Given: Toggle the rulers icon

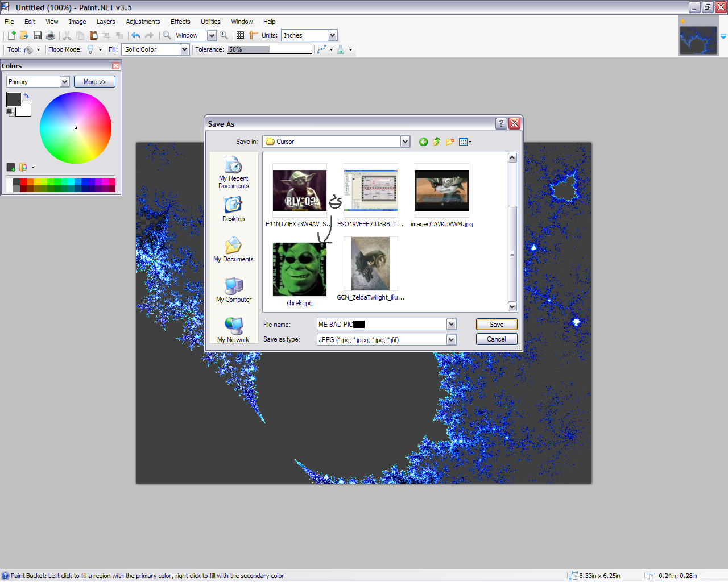Looking at the screenshot, I should (254, 35).
